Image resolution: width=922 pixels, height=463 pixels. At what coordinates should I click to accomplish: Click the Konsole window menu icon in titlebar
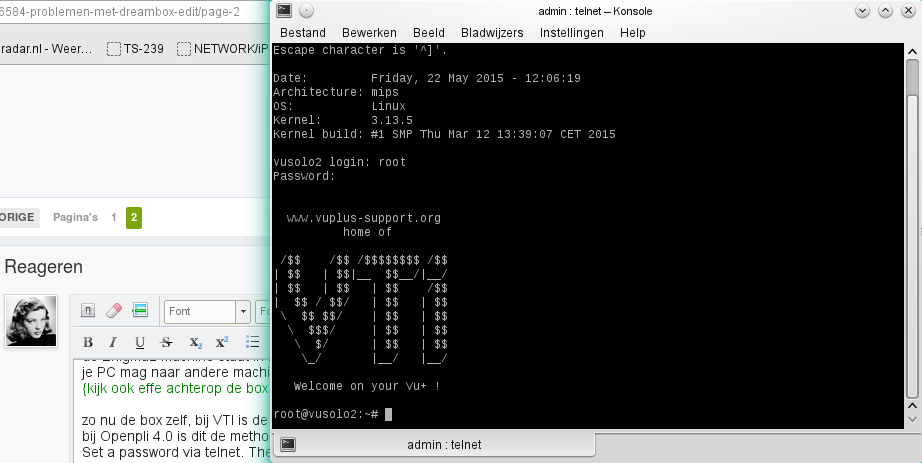coord(284,10)
